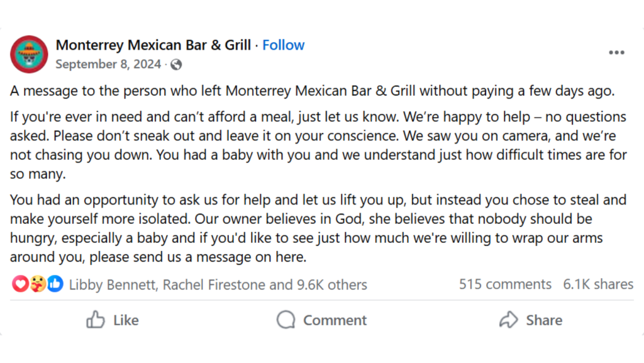Viewport: 644px width, 363px height.
Task: Open the Monterrey Mexican Bar & Grill profile picture
Action: coord(29,54)
